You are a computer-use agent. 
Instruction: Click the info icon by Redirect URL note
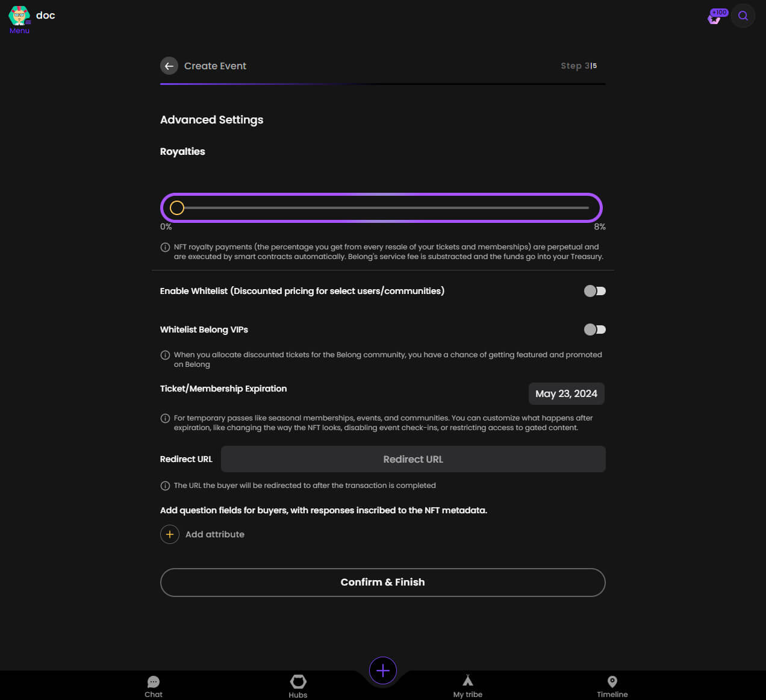pos(165,486)
